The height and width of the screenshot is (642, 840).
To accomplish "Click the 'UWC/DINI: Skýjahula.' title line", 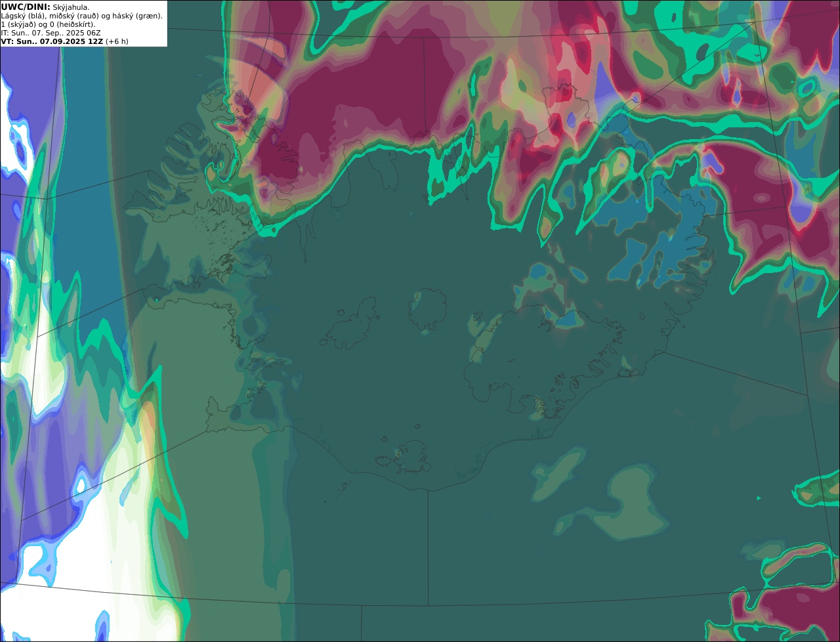I will (x=45, y=7).
